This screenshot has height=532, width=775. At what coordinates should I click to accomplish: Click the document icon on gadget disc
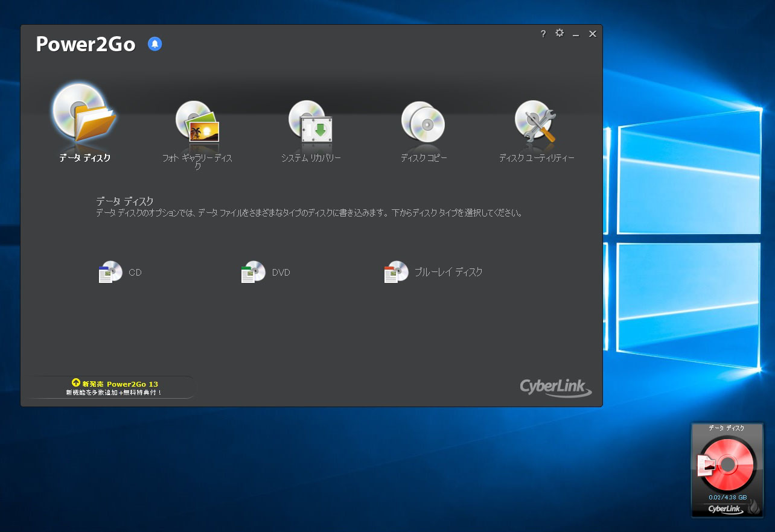tap(706, 466)
